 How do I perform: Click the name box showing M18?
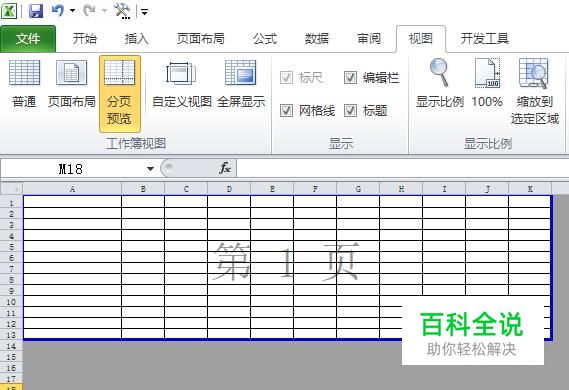click(x=71, y=169)
